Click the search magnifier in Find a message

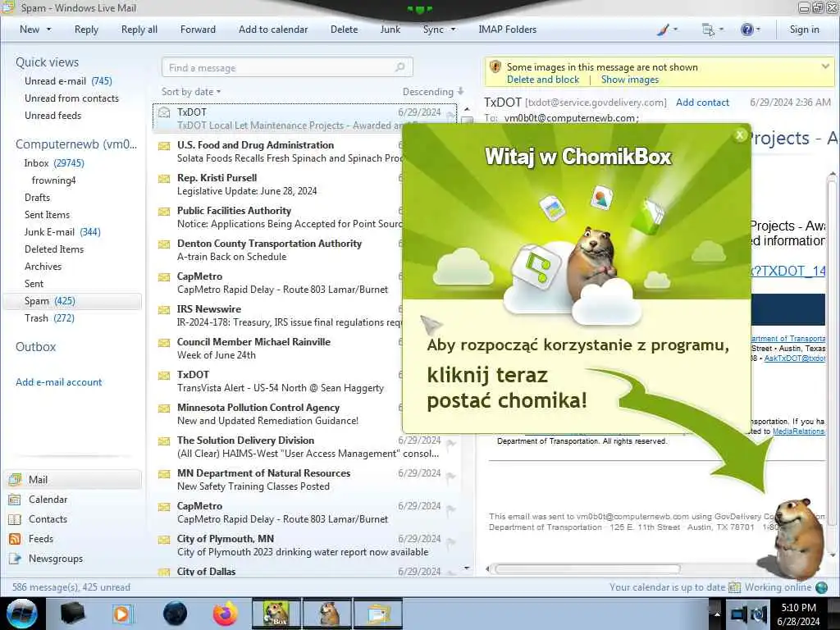400,67
